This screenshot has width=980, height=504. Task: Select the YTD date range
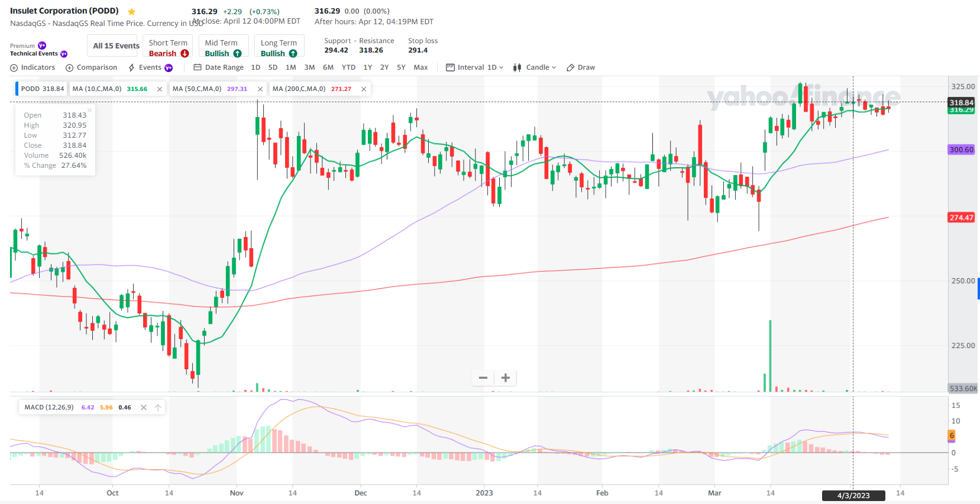click(348, 67)
